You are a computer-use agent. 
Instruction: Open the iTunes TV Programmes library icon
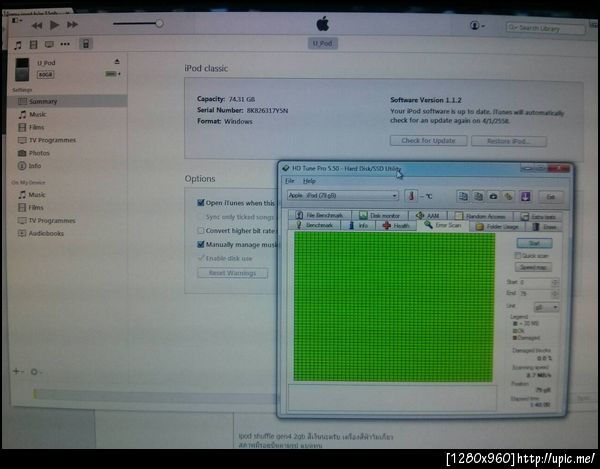(49, 44)
